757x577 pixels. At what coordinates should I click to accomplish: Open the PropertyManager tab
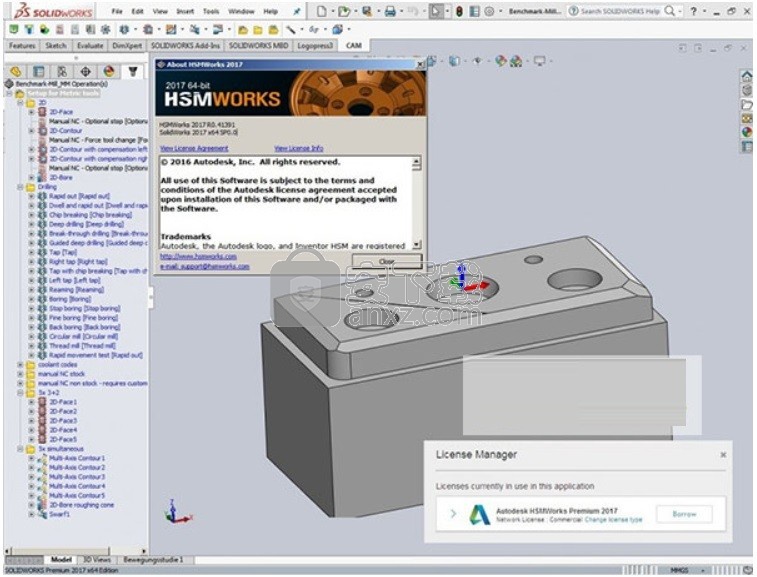click(39, 72)
